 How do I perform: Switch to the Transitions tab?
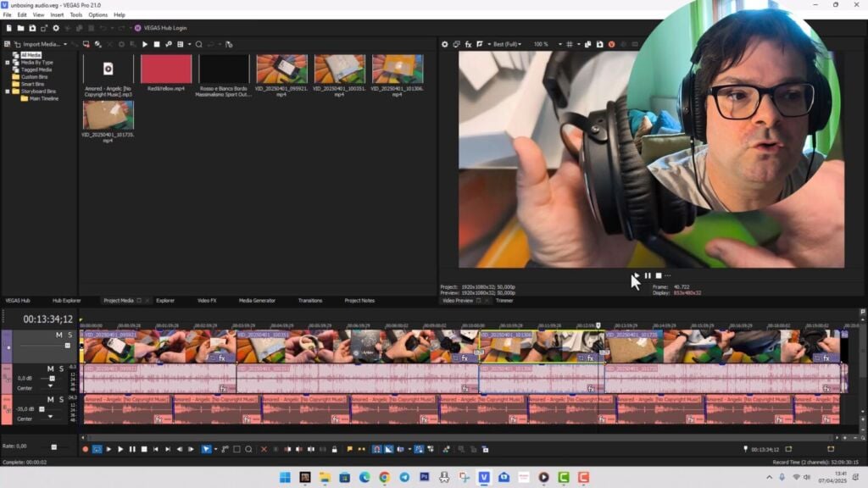pyautogui.click(x=310, y=301)
